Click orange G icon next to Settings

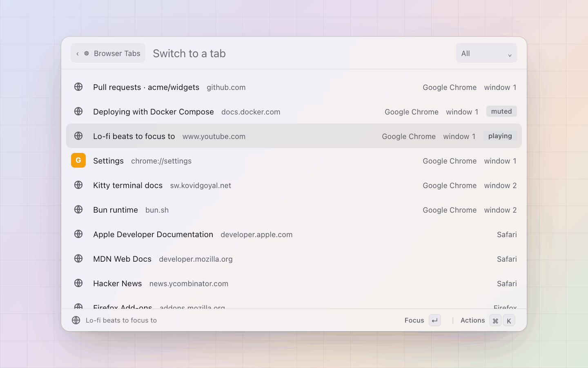click(x=78, y=160)
